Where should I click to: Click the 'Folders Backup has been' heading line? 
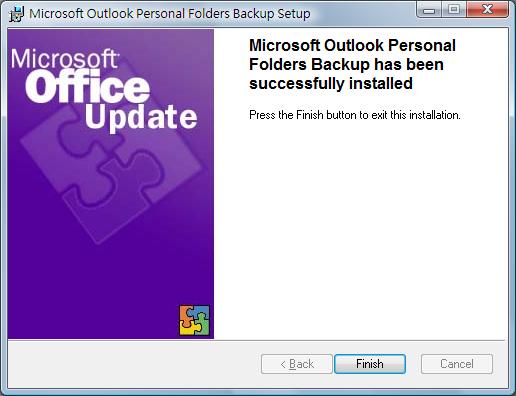pyautogui.click(x=346, y=64)
